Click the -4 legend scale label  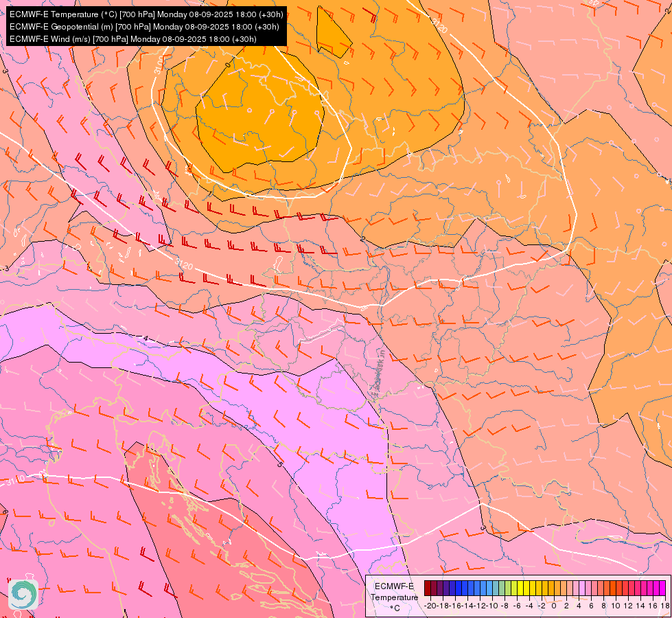[x=530, y=606]
